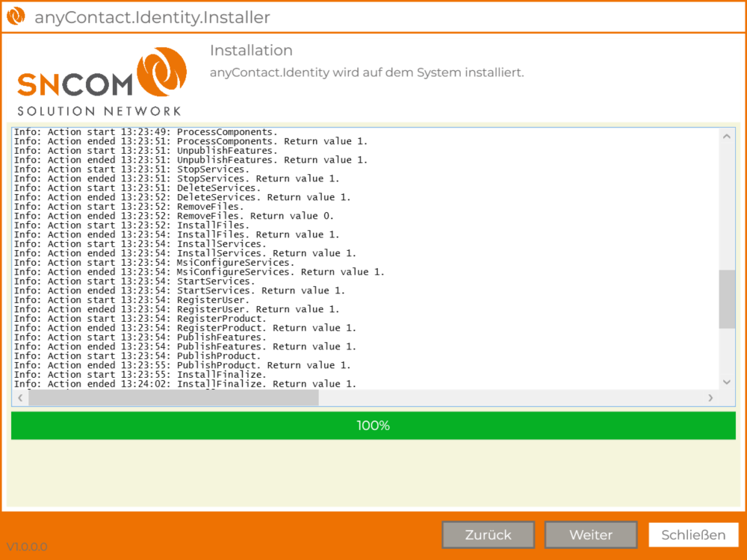The image size is (747, 560).
Task: Close the installer via the Schließen button
Action: [693, 535]
